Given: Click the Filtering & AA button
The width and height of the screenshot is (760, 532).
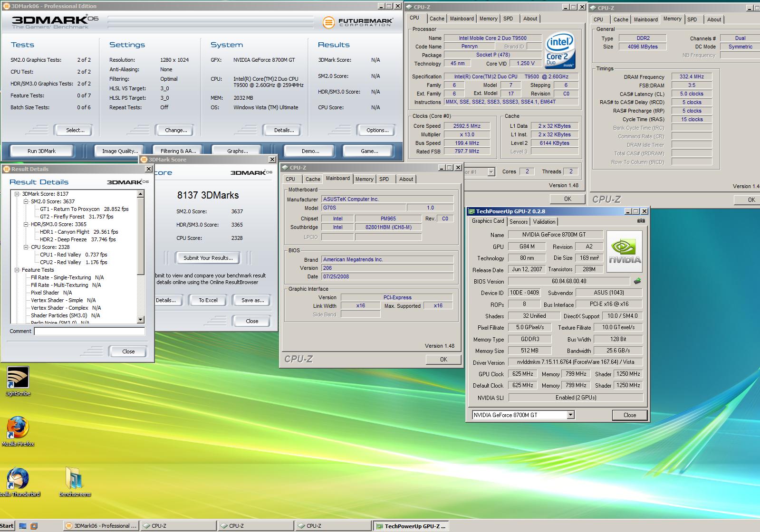Looking at the screenshot, I should 178,151.
